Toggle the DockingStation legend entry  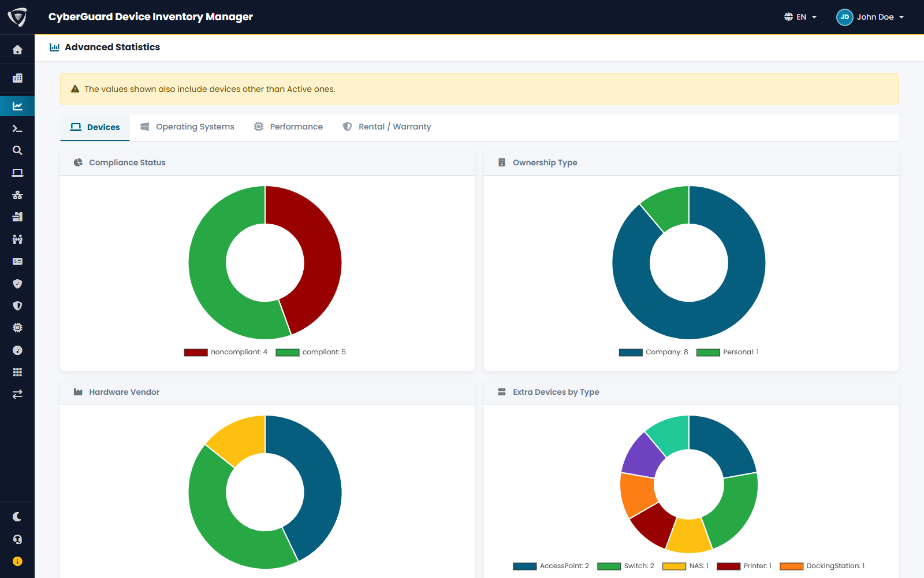click(822, 566)
